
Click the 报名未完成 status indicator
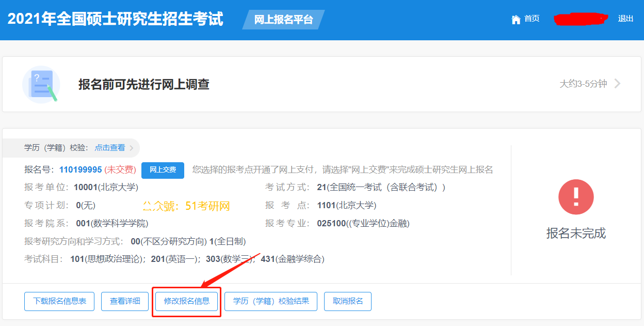[576, 232]
